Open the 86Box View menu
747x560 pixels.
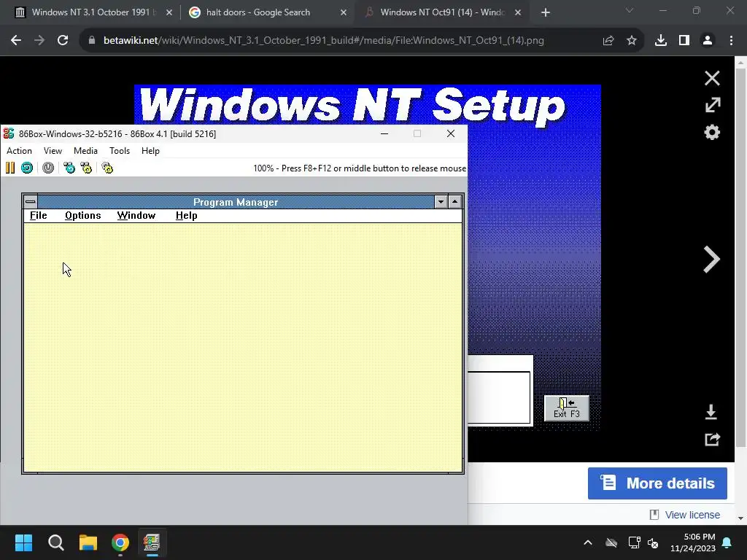(53, 150)
